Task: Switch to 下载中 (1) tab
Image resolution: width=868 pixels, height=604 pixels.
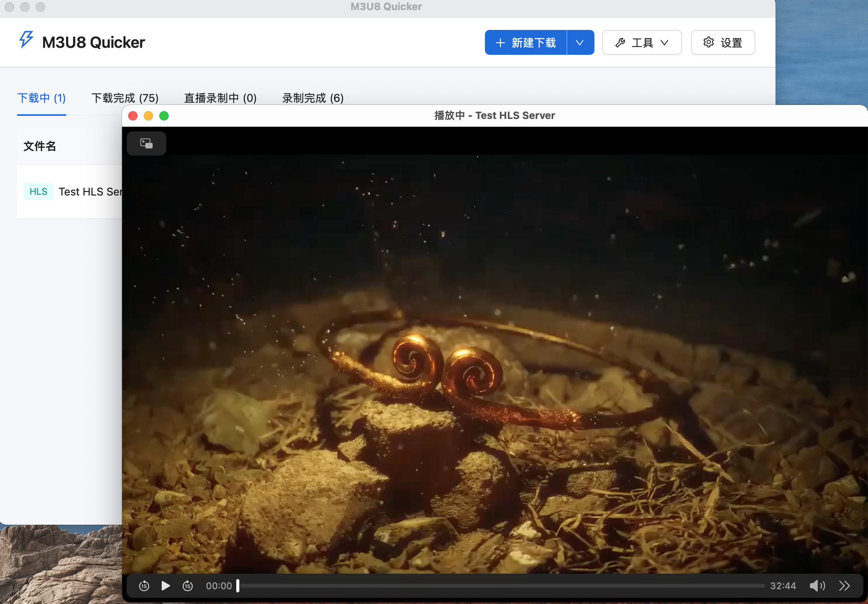Action: [42, 98]
